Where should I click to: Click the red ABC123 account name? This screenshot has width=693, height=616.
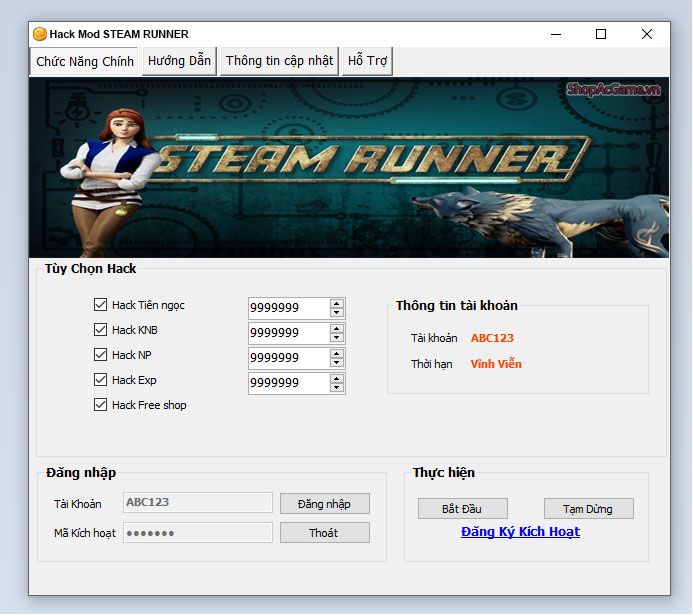[x=492, y=338]
